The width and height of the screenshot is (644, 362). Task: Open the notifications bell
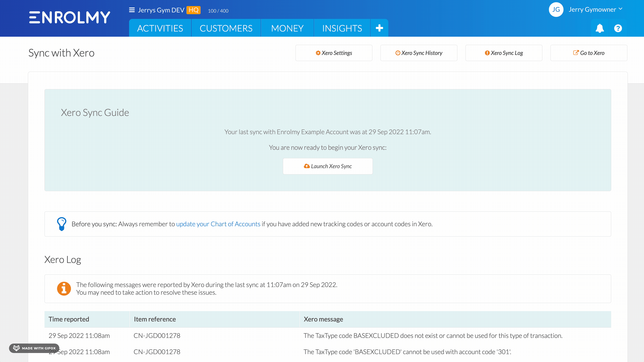(x=599, y=28)
